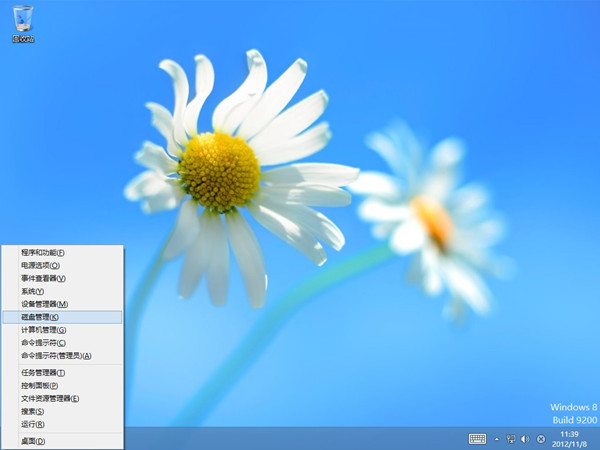Launch 计算机管理(G) from the menu

43,330
